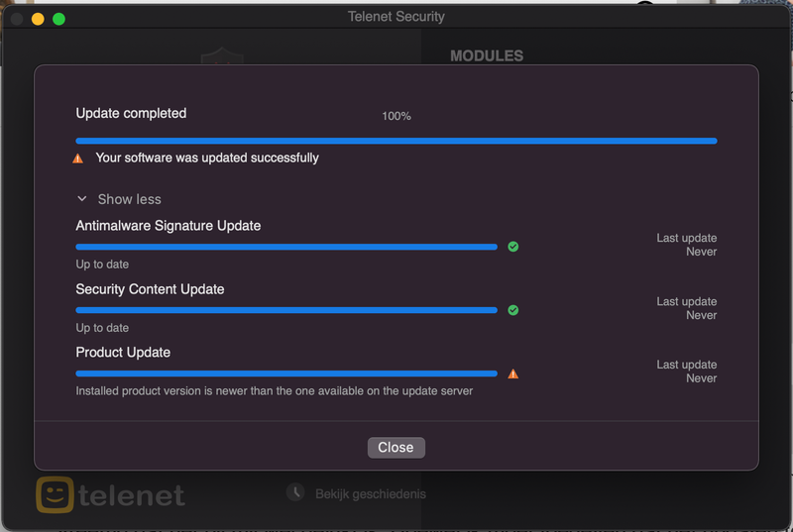Click the Telenet smiley logo icon

(x=56, y=494)
